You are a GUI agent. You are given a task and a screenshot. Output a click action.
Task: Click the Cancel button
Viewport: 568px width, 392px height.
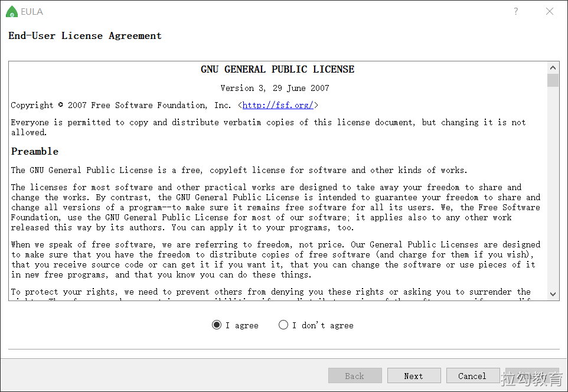tap(472, 375)
